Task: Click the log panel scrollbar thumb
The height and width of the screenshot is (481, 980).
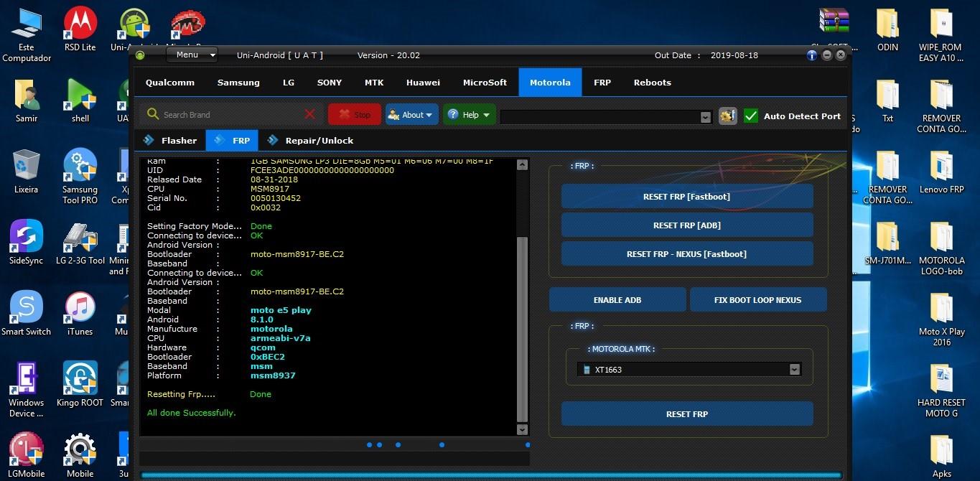Action: tap(522, 329)
